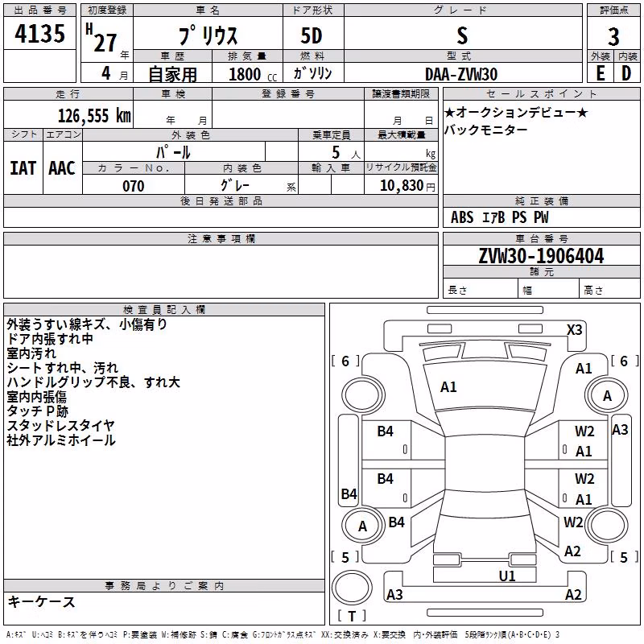Image resolution: width=644 pixels, height=644 pixels.
Task: Click A1 mark on the hood
Action: pyautogui.click(x=448, y=387)
